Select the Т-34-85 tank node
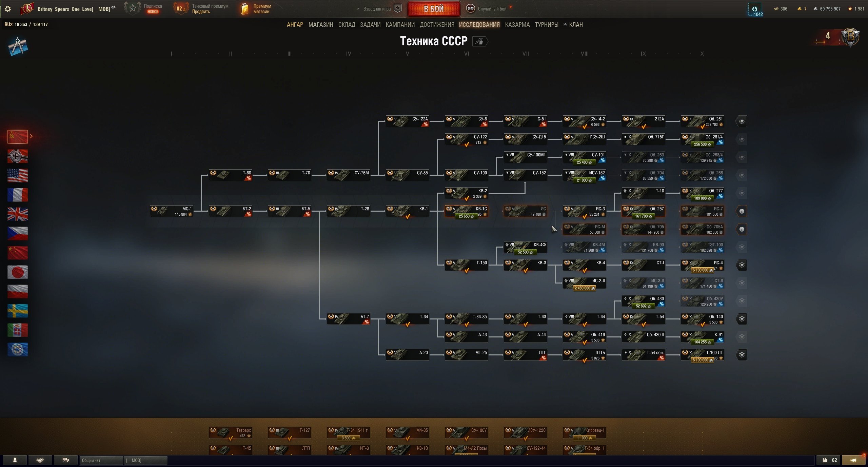Screen dimensions: 868x467 point(467,319)
